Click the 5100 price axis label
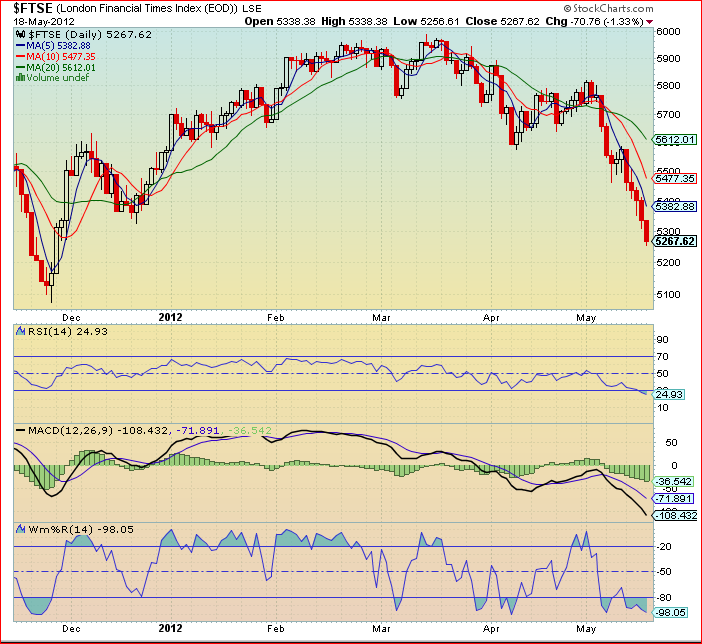This screenshot has height=644, width=702. pyautogui.click(x=668, y=294)
